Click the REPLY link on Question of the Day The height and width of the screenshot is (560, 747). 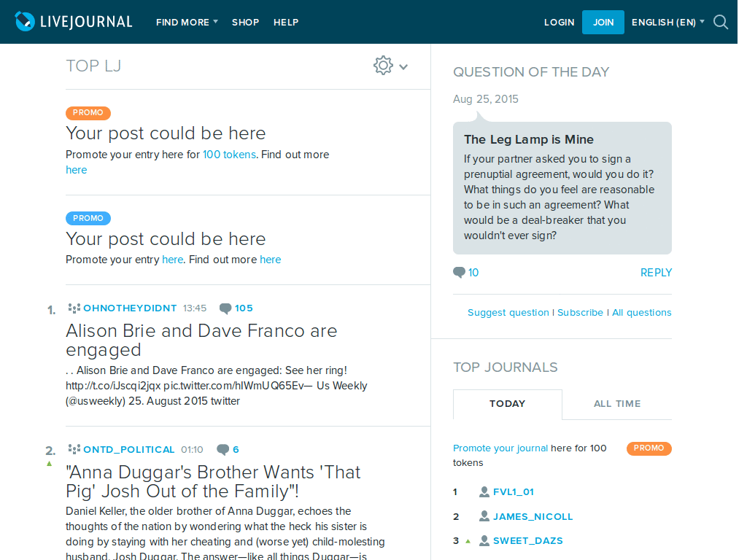coord(656,272)
